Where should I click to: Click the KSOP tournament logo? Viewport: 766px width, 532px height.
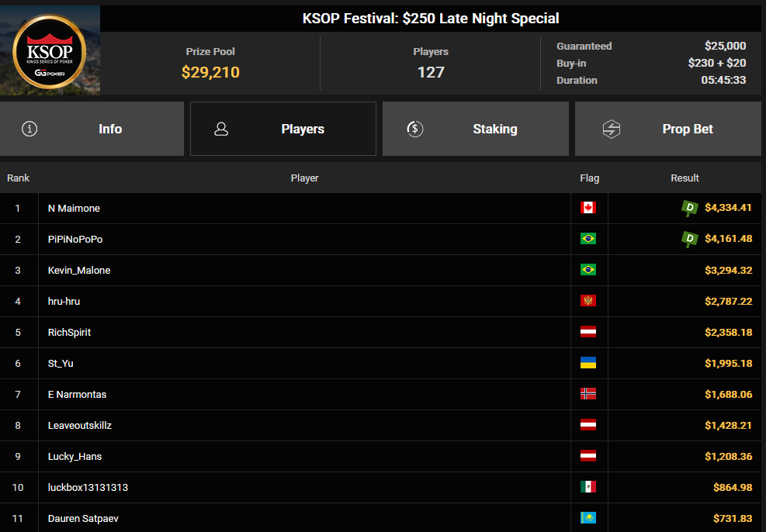[50, 50]
